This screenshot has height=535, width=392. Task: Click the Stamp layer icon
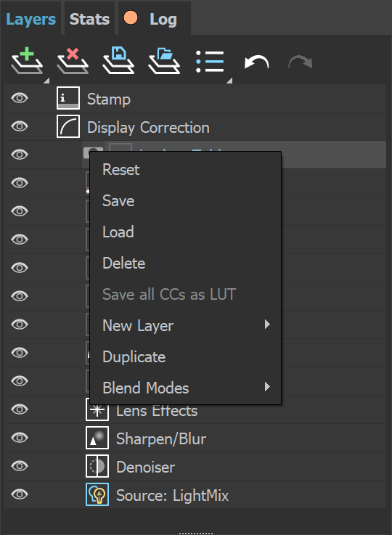[x=68, y=98]
